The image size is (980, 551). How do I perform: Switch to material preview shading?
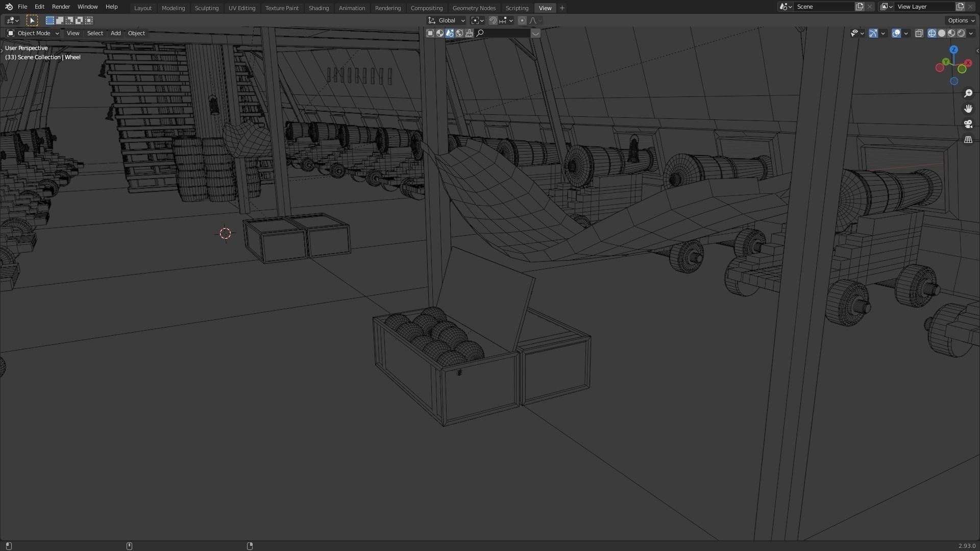point(951,33)
